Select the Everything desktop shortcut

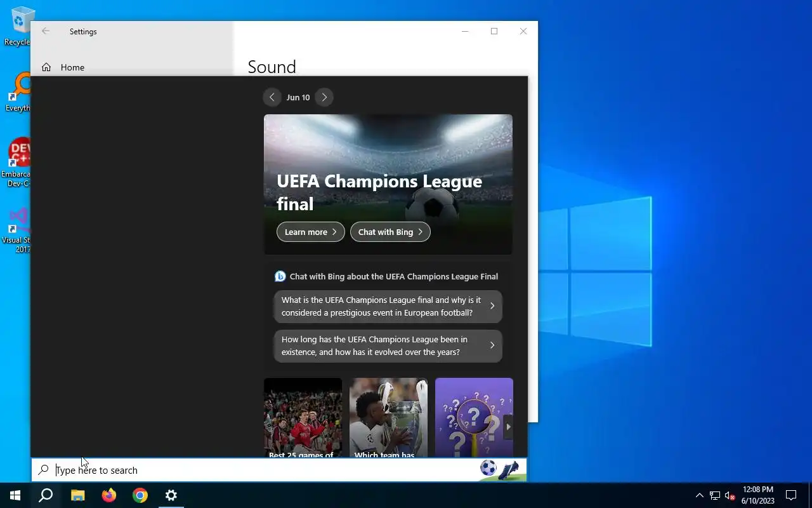(17, 92)
